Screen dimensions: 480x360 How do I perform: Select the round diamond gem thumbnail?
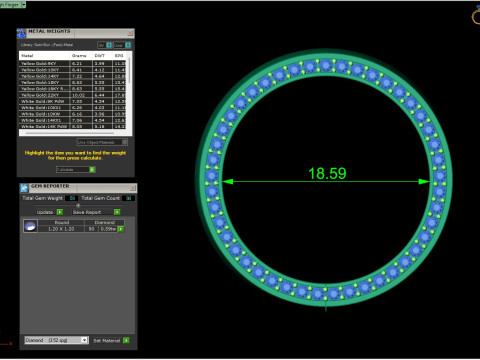click(30, 226)
